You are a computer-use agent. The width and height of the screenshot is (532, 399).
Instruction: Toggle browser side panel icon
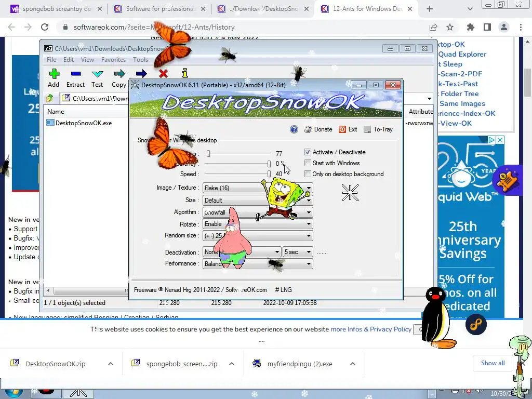point(487,27)
